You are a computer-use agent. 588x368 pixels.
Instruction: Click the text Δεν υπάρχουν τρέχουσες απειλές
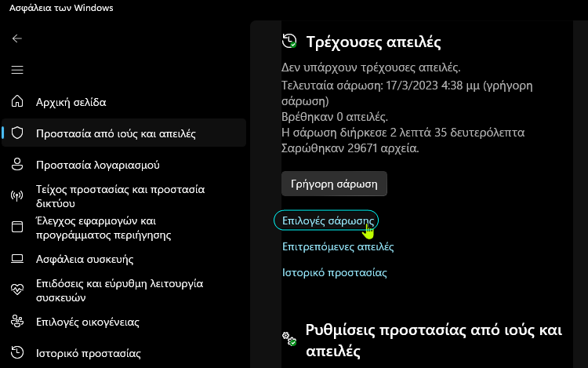[371, 67]
